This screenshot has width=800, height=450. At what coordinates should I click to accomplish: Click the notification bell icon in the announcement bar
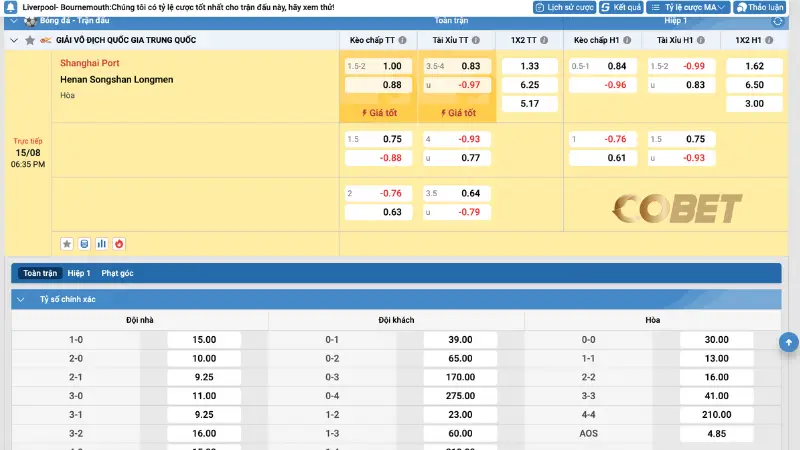[10, 7]
